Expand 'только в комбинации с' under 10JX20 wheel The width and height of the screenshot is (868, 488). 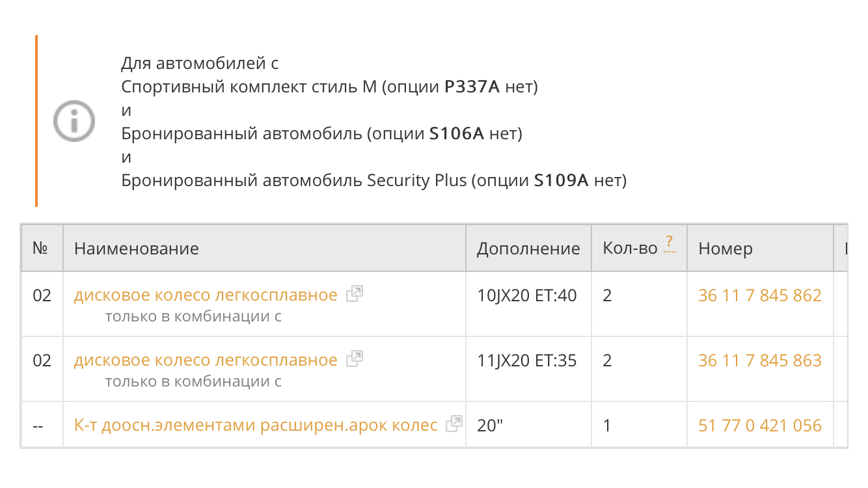193,317
